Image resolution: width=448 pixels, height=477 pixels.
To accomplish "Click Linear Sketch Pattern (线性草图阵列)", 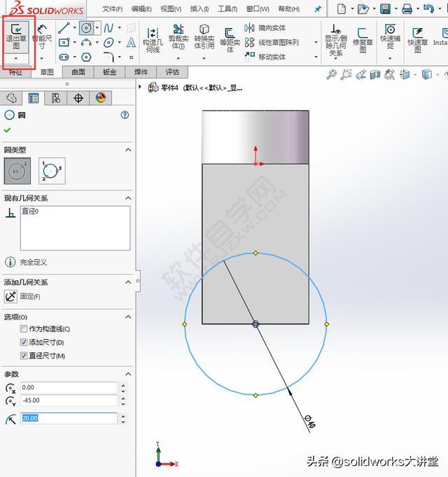I will [x=272, y=42].
